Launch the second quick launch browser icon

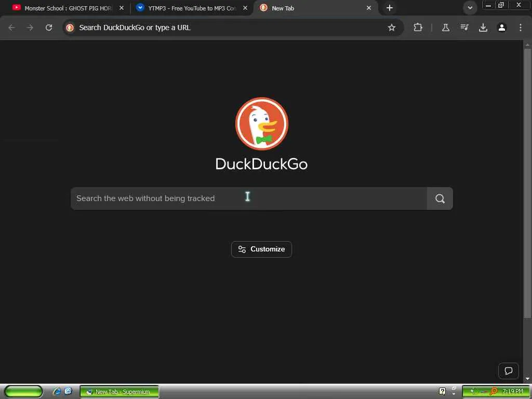[x=68, y=391]
